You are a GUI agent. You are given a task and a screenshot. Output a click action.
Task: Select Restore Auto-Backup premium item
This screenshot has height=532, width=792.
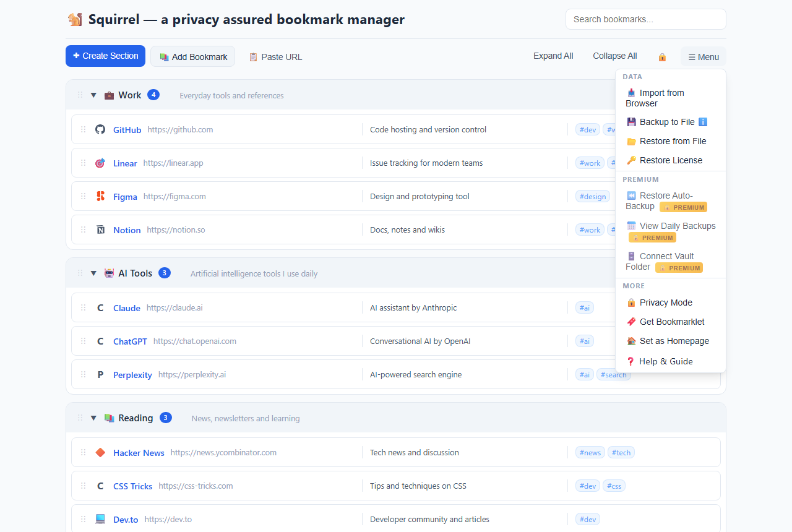point(671,201)
